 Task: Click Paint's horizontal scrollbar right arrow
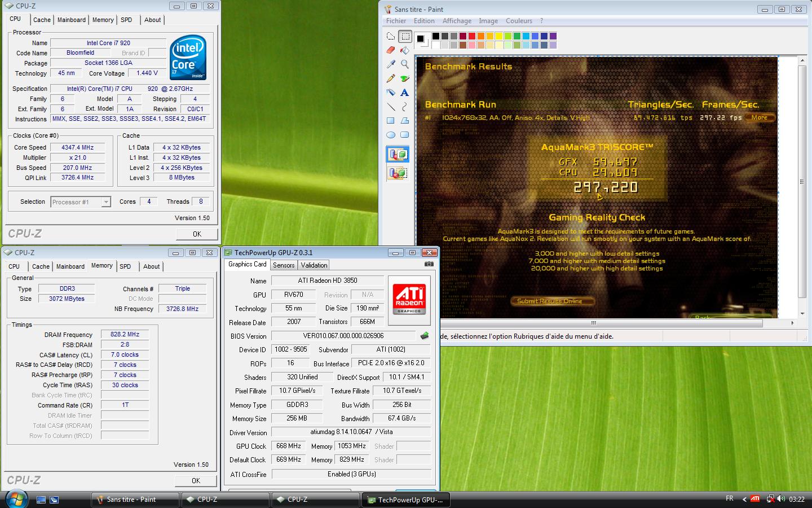click(792, 323)
